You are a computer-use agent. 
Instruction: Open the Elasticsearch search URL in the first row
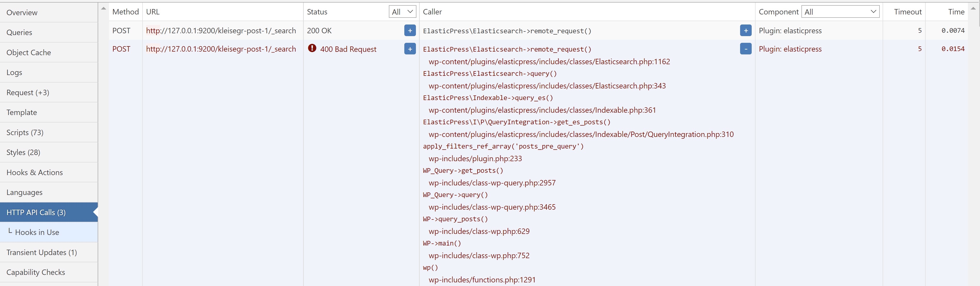click(x=221, y=30)
